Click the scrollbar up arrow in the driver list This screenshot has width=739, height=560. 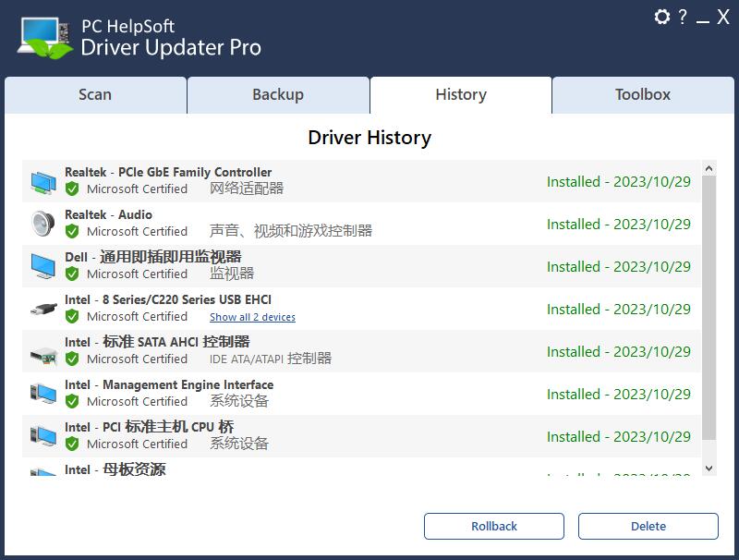click(709, 168)
